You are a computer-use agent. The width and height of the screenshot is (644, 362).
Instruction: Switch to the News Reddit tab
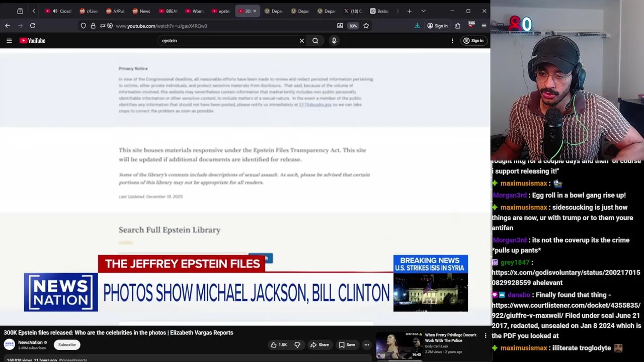[141, 11]
